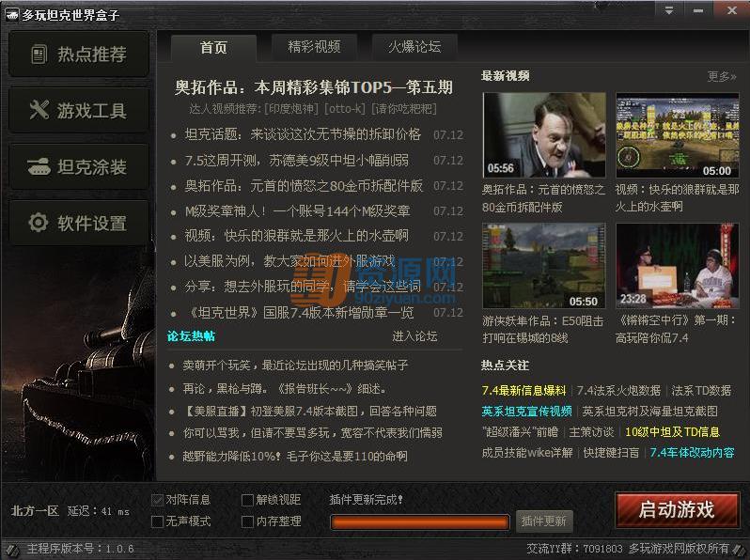Open the 坦克涂装 sidebar section
The width and height of the screenshot is (750, 560).
(x=78, y=167)
